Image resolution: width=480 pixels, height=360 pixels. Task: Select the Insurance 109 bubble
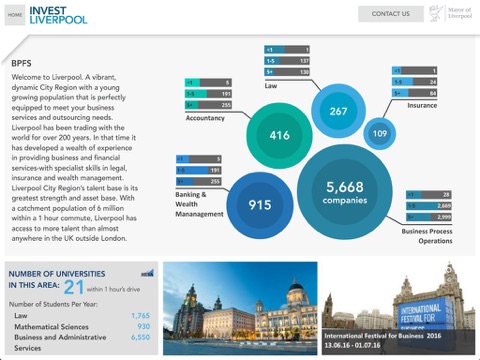click(380, 133)
